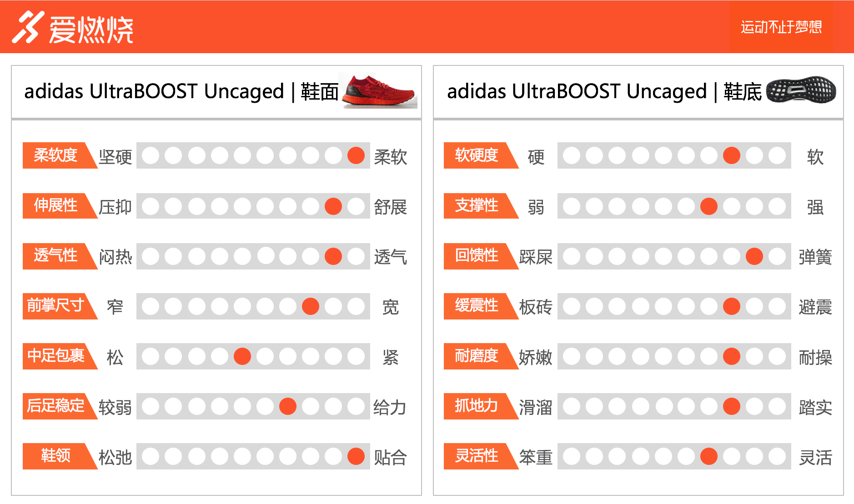This screenshot has width=854, height=504.
Task: Click the red dot in 支撑性 row
Action: click(709, 206)
